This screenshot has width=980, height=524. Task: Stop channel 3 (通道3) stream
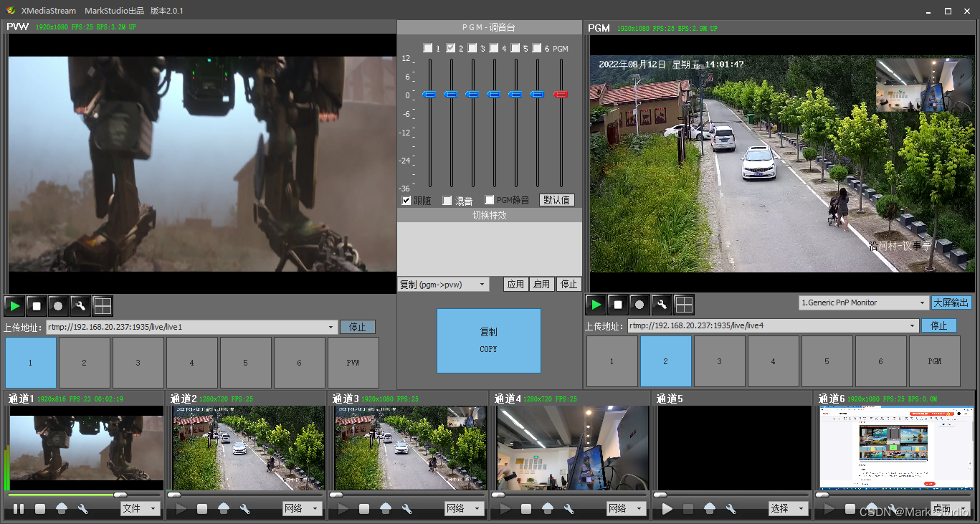pos(364,509)
